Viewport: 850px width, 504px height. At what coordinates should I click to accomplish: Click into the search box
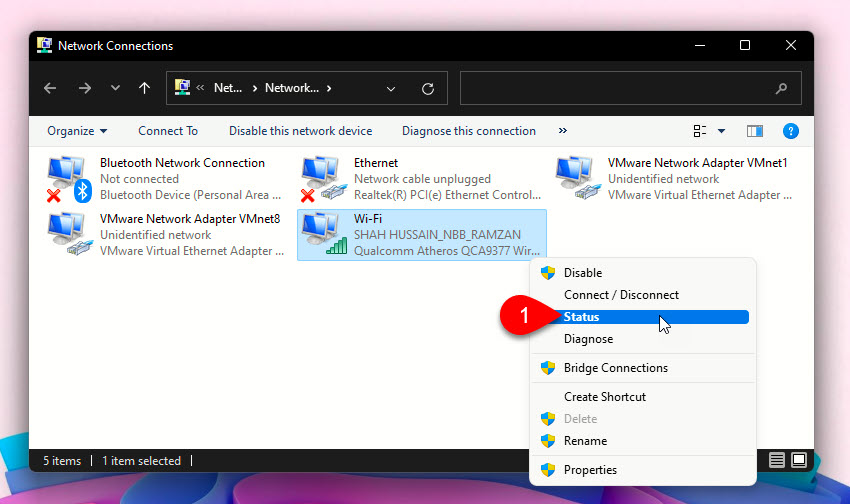(x=630, y=88)
